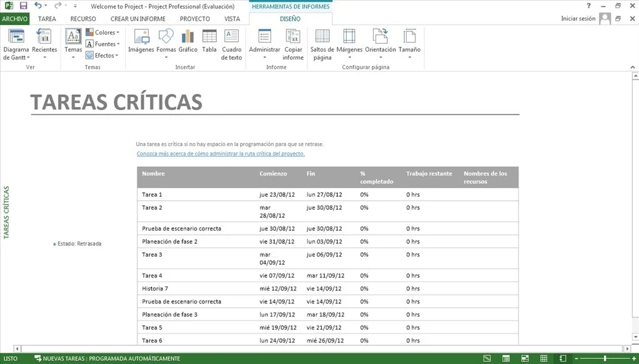
Task: Open the Temas gallery
Action: pyautogui.click(x=73, y=44)
